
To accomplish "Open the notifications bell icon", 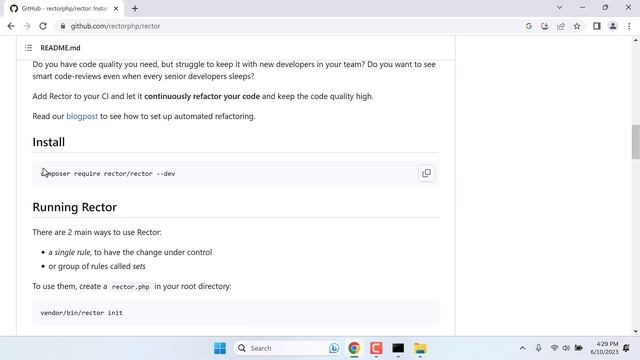I will coord(627,348).
